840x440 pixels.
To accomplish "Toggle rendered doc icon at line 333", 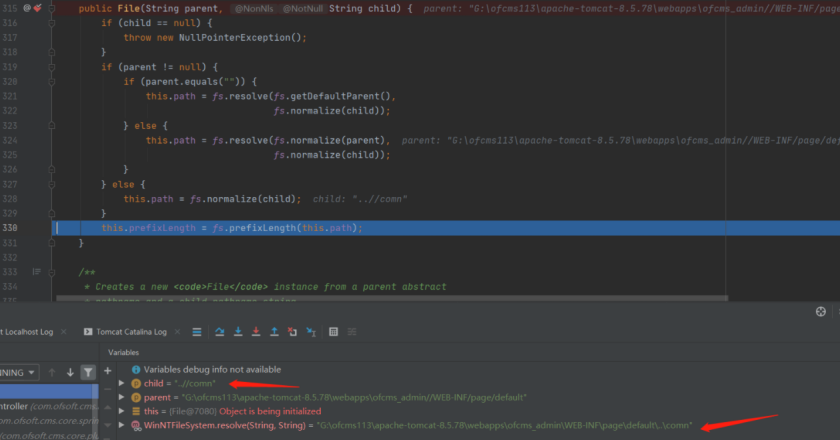I will [x=36, y=272].
